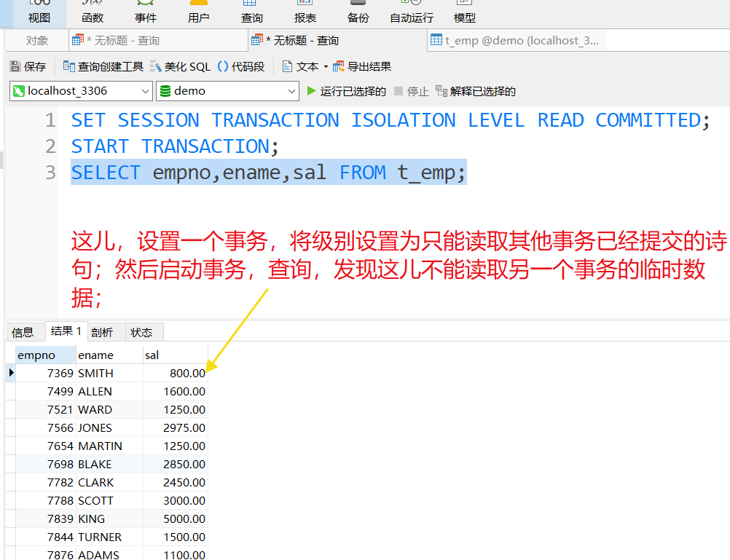Select the empno 7654 cell
The height and width of the screenshot is (560, 730).
[46, 446]
